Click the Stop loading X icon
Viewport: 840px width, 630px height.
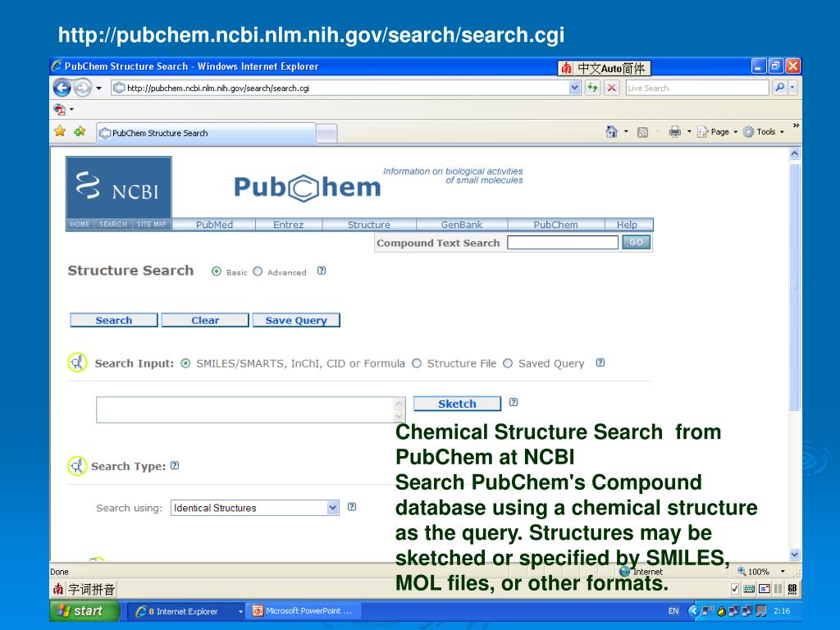(x=611, y=88)
